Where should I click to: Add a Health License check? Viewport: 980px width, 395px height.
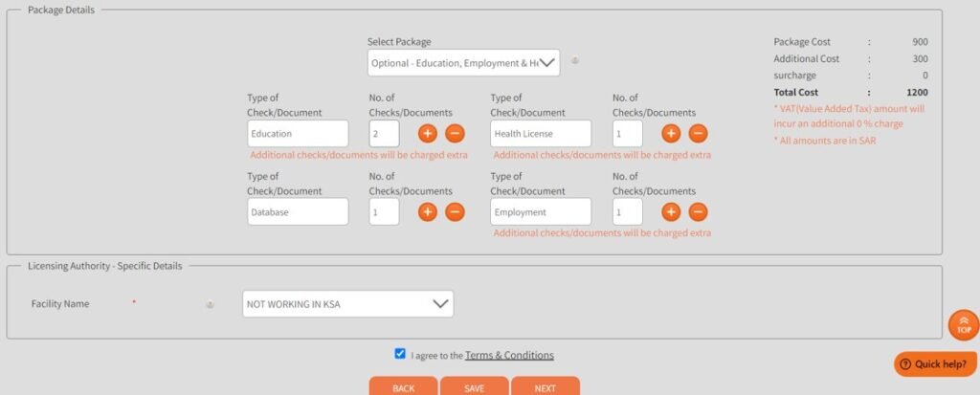point(671,133)
